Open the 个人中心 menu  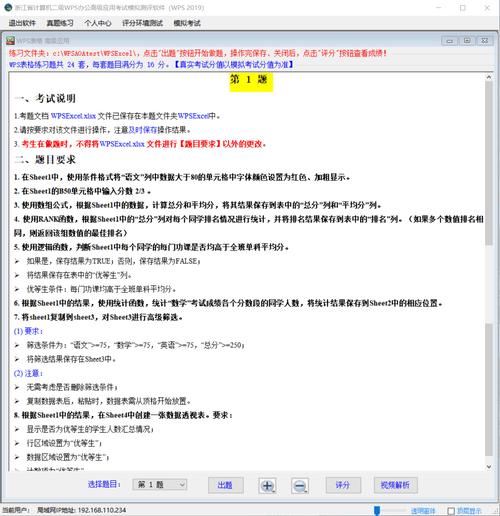coord(98,23)
